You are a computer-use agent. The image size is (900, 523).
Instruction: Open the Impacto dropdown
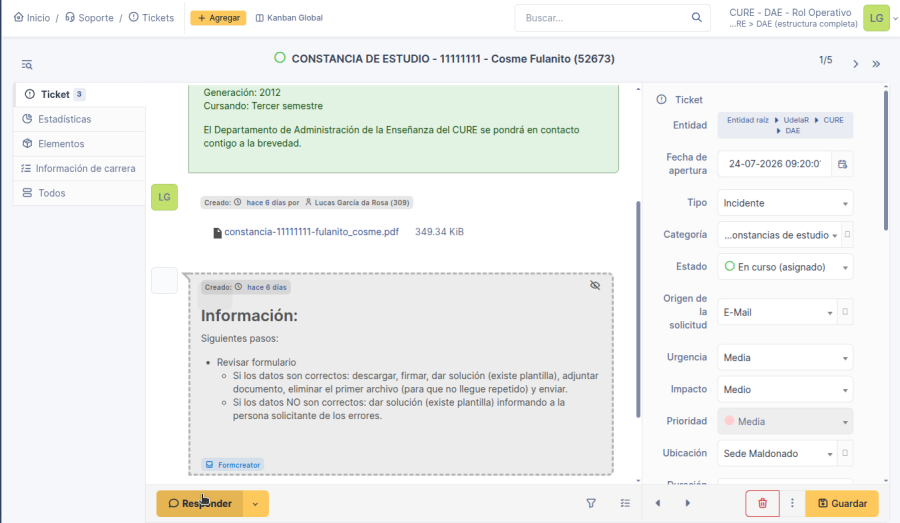click(x=785, y=390)
